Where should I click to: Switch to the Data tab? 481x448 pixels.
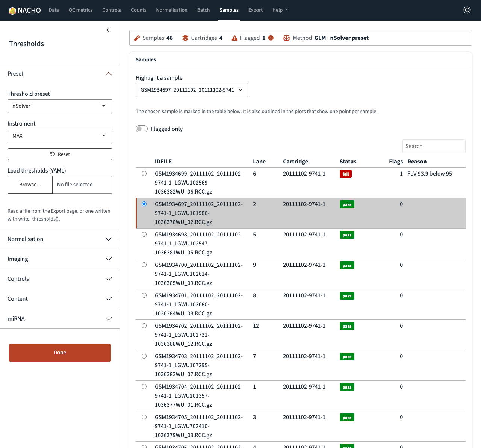coord(54,10)
